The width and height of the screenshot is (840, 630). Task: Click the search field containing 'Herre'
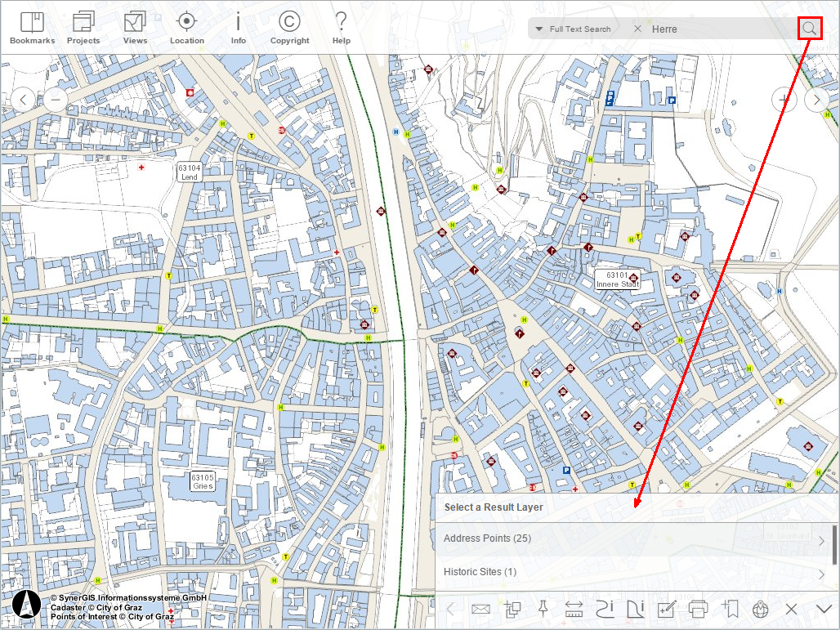tap(719, 29)
